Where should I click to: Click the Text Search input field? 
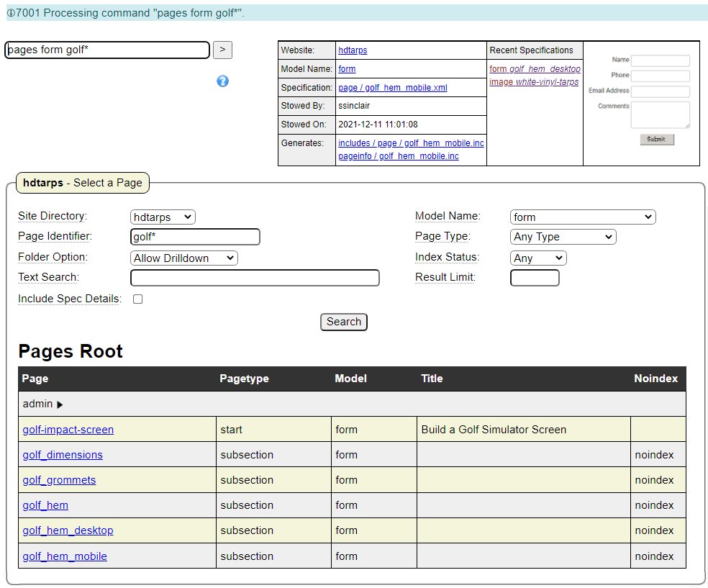255,279
